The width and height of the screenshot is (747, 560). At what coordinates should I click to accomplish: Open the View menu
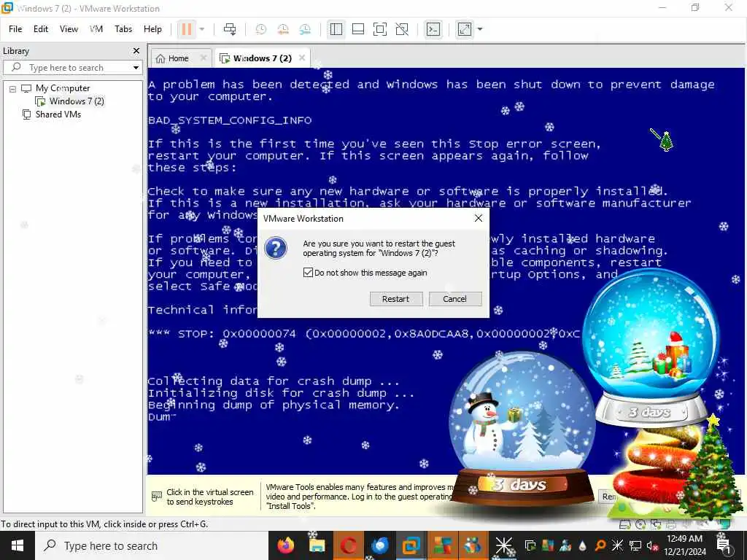point(69,29)
